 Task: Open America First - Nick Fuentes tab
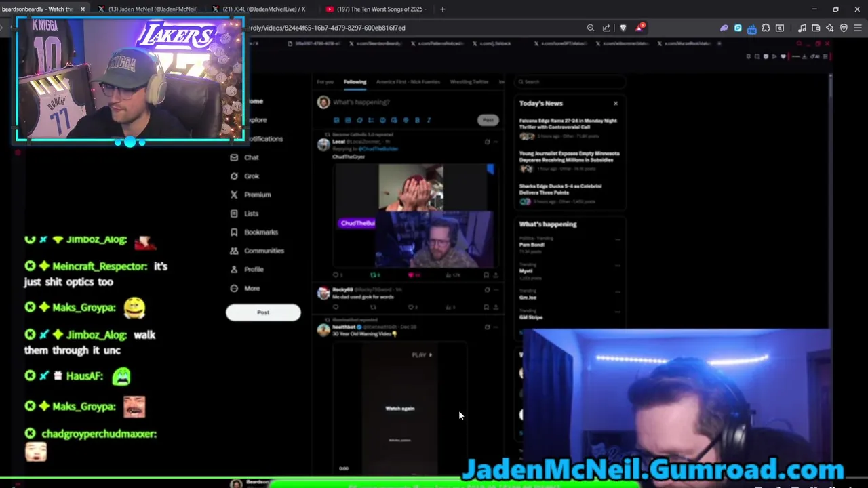[x=408, y=82]
